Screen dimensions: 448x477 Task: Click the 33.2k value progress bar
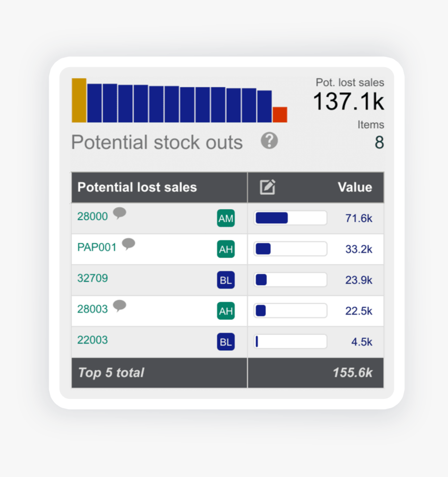290,249
